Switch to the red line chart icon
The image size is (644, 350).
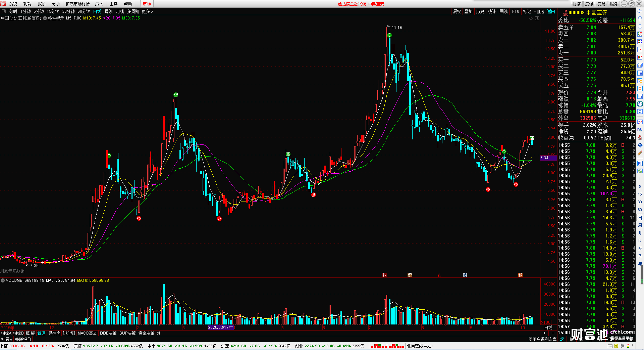(x=640, y=50)
